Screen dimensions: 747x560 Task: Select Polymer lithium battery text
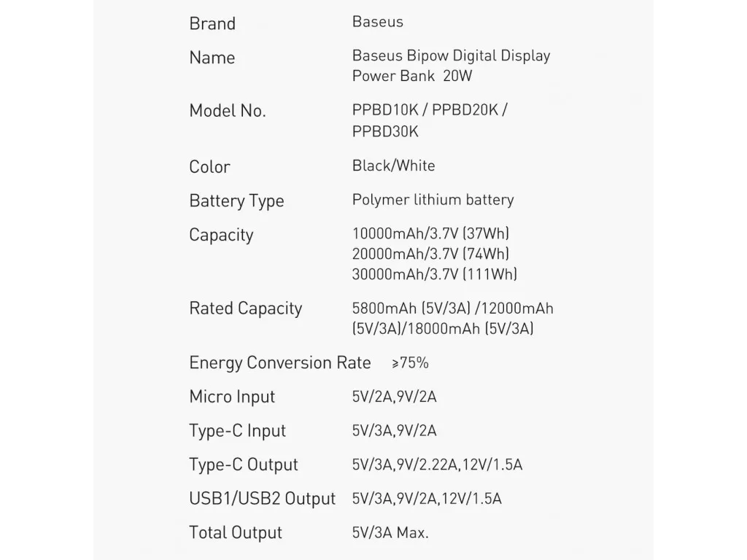[x=433, y=200]
